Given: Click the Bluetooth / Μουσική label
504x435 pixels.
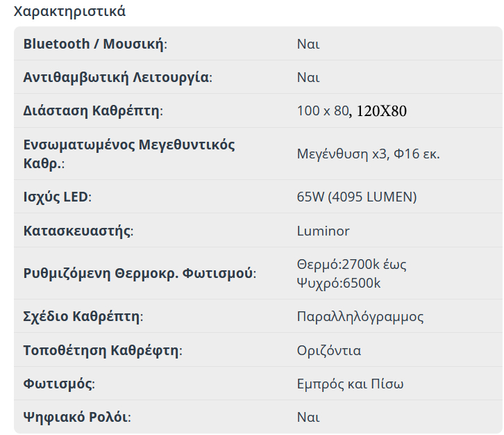Looking at the screenshot, I should 95,44.
